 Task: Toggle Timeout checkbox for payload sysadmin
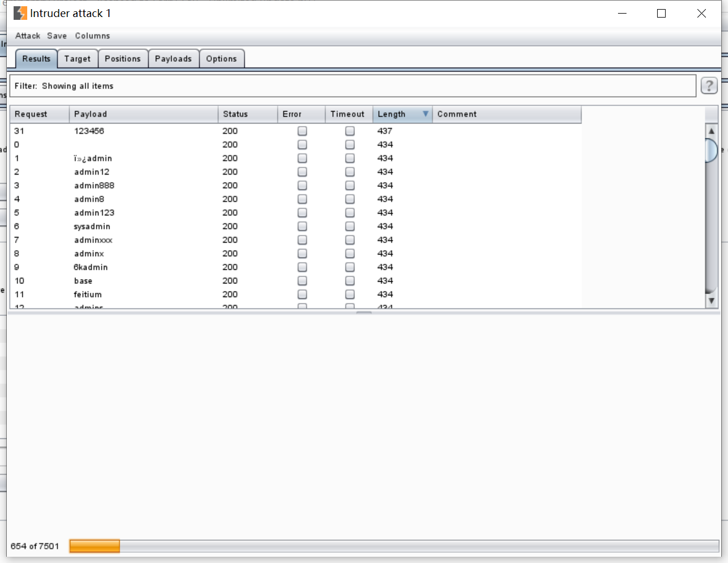click(350, 226)
